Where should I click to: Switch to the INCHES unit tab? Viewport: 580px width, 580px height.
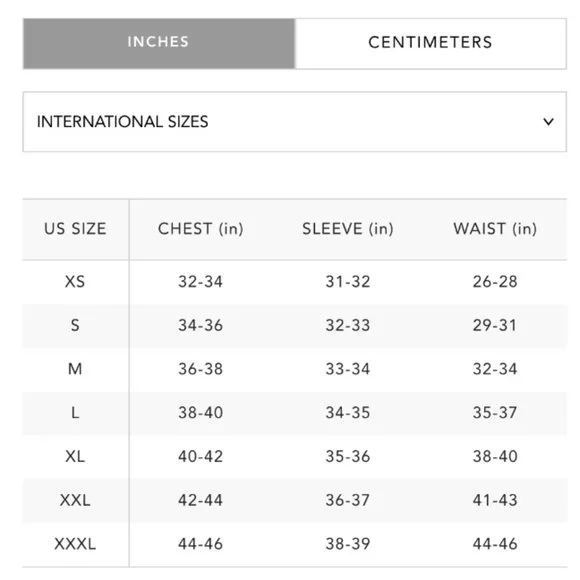pyautogui.click(x=159, y=43)
